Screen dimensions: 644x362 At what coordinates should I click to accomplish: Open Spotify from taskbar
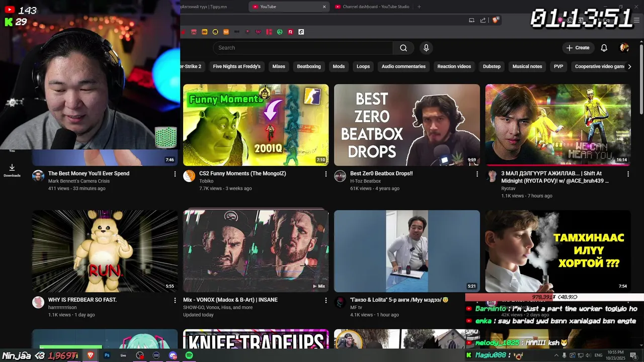(x=189, y=355)
